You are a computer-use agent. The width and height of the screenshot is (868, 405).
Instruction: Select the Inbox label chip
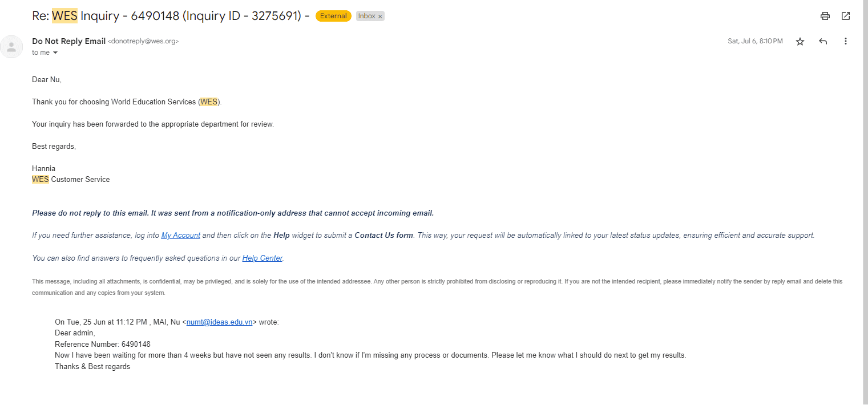[x=366, y=16]
